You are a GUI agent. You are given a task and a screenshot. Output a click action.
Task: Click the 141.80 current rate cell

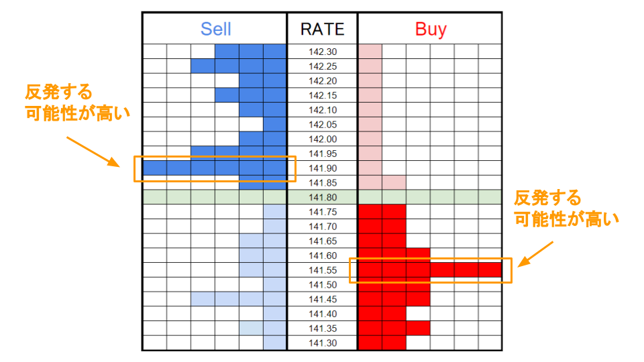(322, 198)
